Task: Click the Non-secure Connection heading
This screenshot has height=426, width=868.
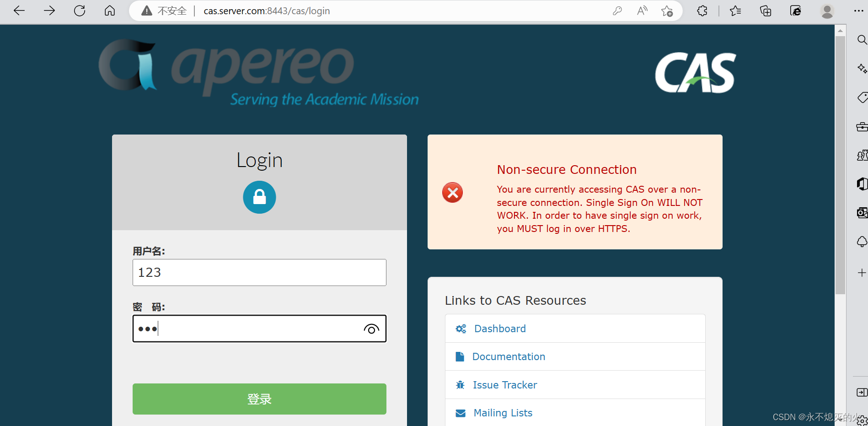Action: [x=567, y=170]
